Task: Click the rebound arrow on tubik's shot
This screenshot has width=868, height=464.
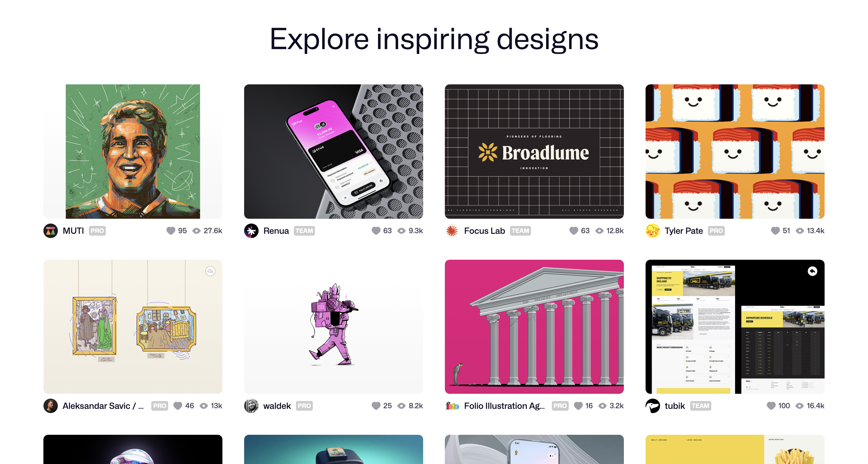Action: pyautogui.click(x=813, y=271)
